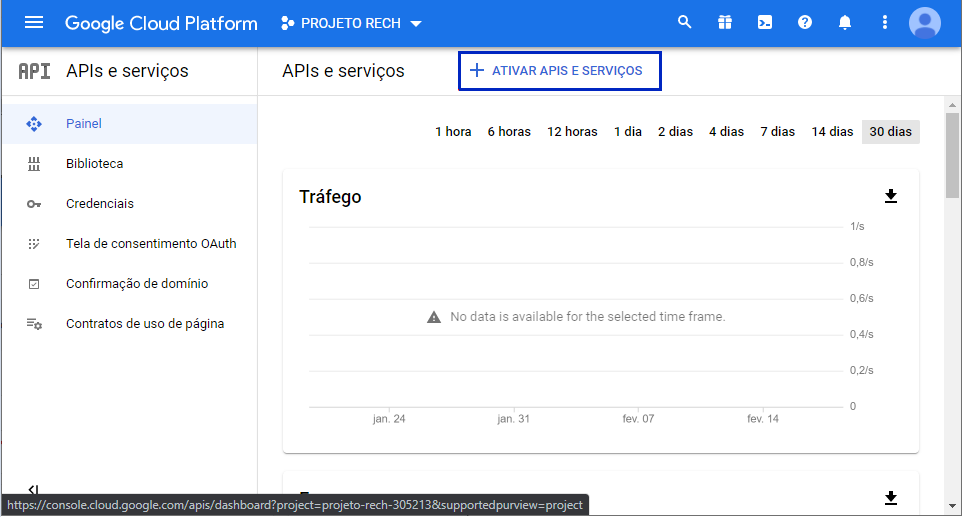Open Tela de consentimento OAuth

[x=151, y=244]
